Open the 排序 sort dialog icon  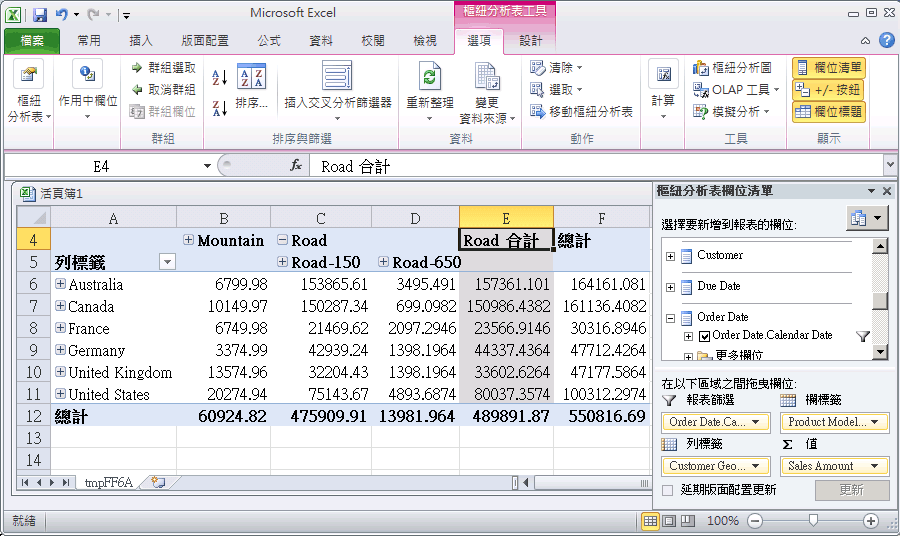pyautogui.click(x=251, y=78)
